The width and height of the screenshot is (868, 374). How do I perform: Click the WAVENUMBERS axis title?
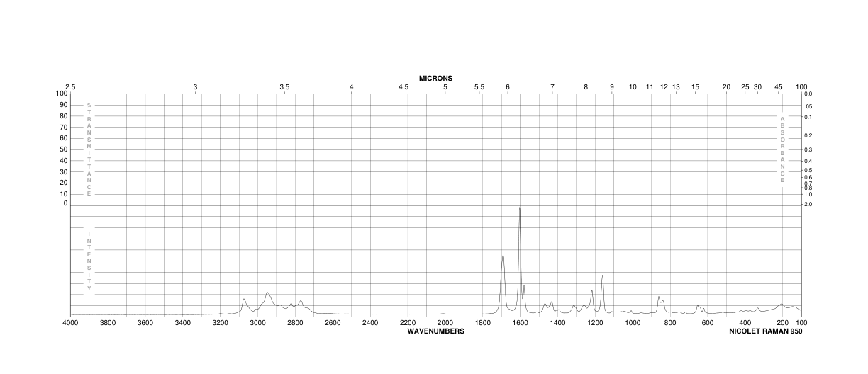(x=435, y=331)
